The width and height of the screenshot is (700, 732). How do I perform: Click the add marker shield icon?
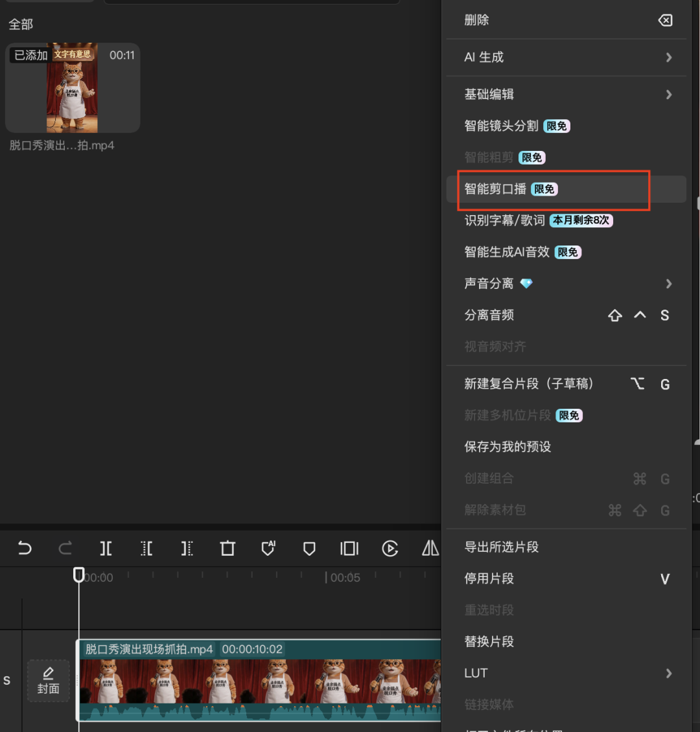[x=309, y=549]
